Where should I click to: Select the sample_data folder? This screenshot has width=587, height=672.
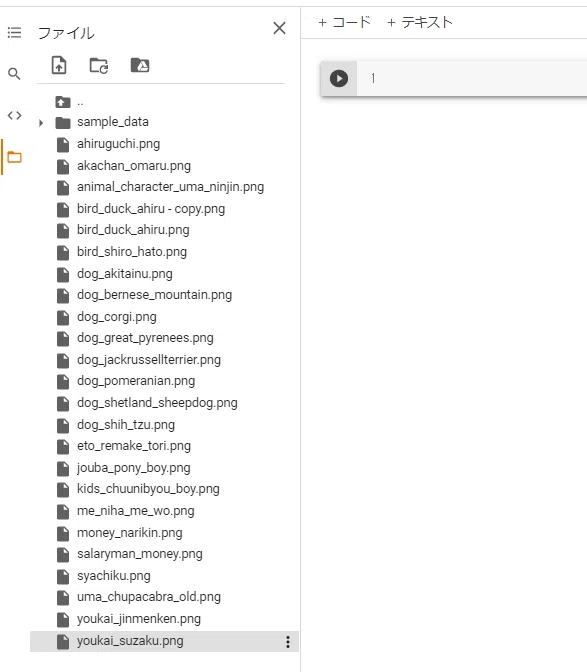(x=113, y=122)
